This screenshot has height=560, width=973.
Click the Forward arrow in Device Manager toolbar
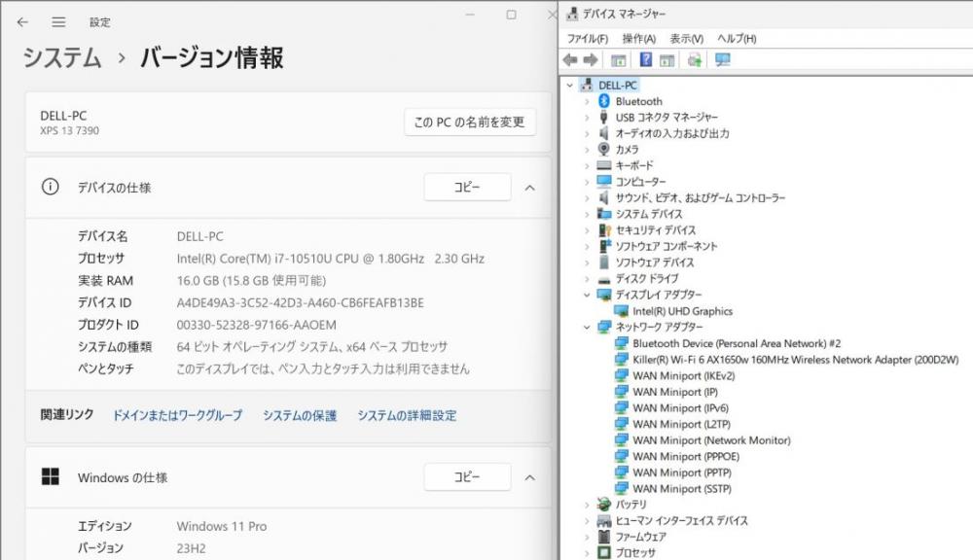pos(591,59)
